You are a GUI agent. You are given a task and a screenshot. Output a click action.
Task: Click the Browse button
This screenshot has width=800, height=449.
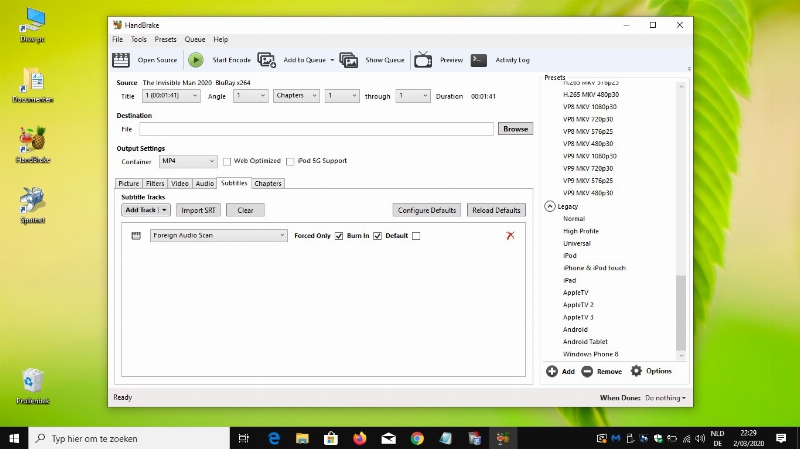[x=515, y=129]
